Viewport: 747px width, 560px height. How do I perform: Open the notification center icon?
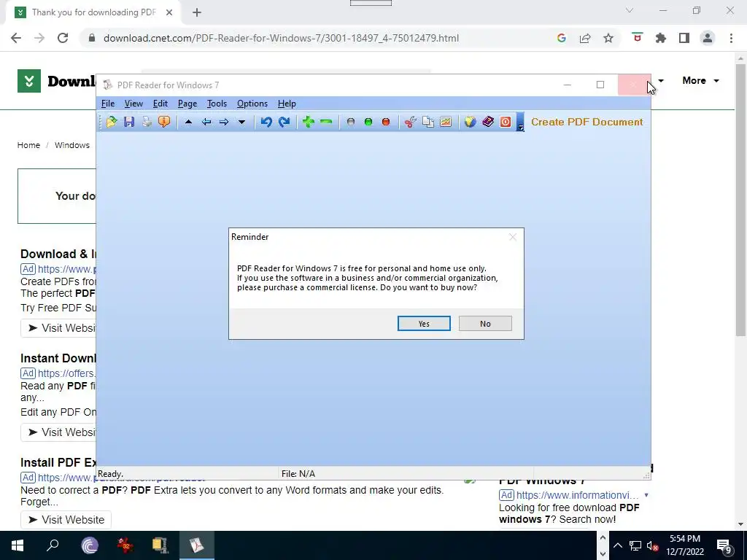724,545
